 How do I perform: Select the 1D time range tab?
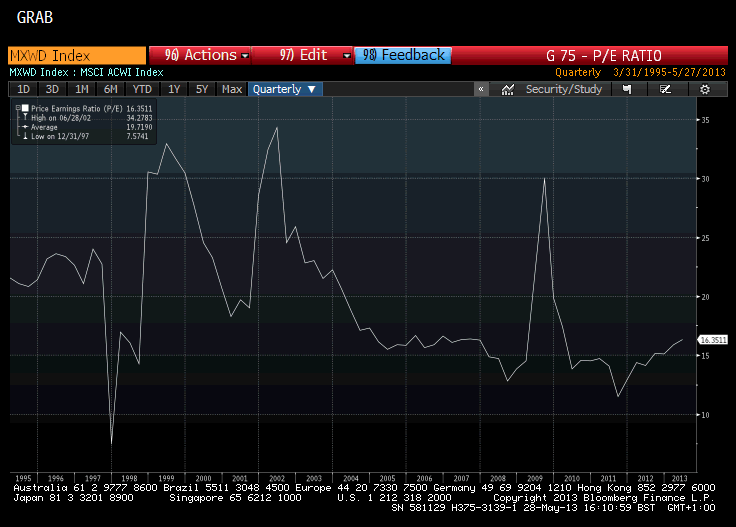tap(23, 89)
